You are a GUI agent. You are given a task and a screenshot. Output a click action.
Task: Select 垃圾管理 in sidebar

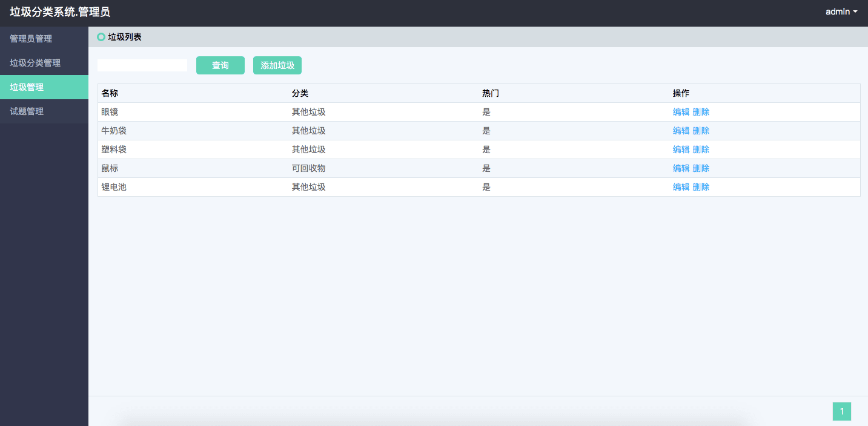(x=44, y=87)
